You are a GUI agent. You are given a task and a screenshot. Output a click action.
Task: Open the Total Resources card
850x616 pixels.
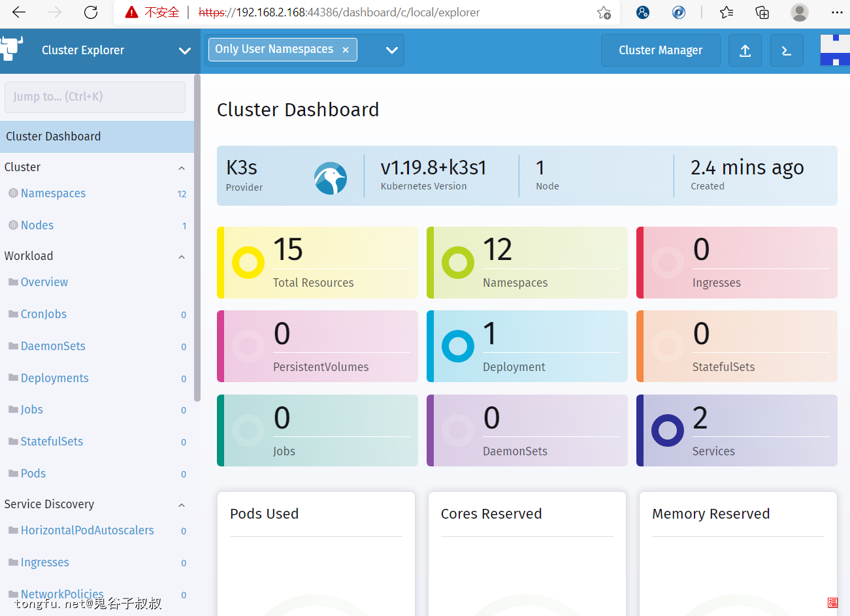(317, 263)
